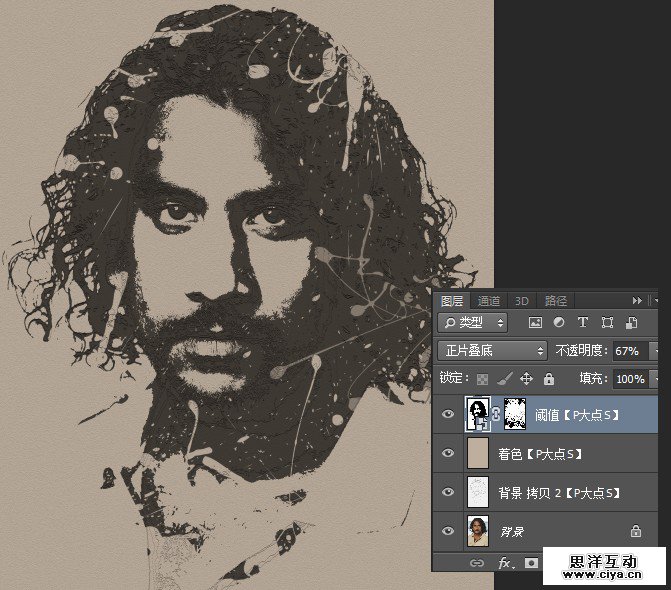The image size is (671, 590).
Task: Click the lock all padlock icon
Action: [548, 379]
